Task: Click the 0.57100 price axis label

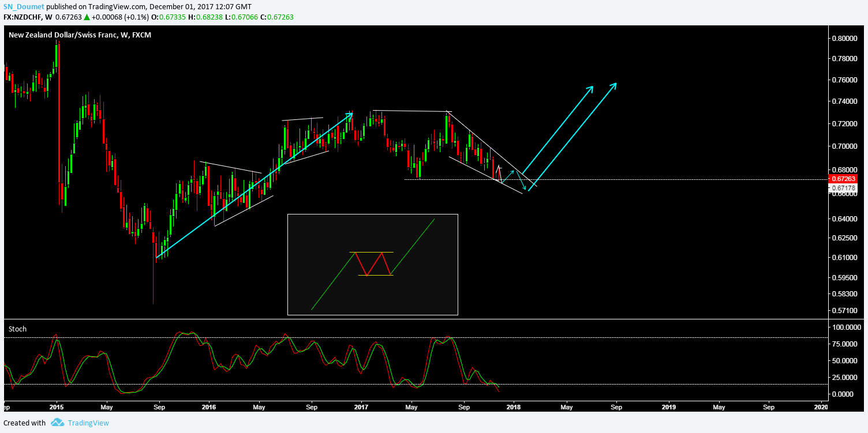Action: pos(845,311)
